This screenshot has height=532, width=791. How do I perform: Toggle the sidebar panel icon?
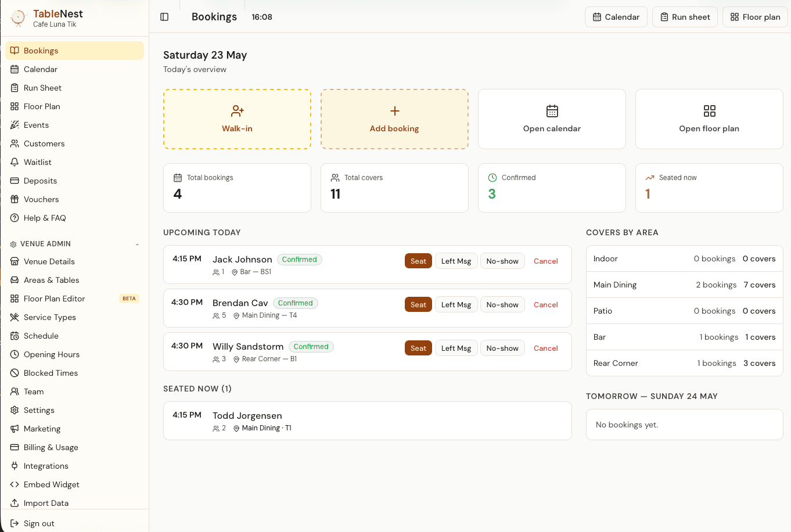(x=164, y=17)
